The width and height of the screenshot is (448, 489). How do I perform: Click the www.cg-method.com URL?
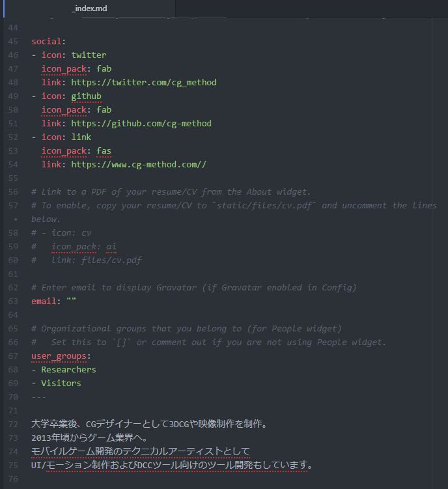click(138, 164)
